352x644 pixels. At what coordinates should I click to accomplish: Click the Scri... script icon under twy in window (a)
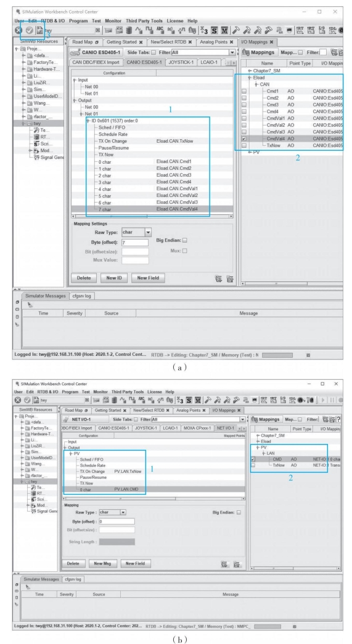(x=36, y=143)
